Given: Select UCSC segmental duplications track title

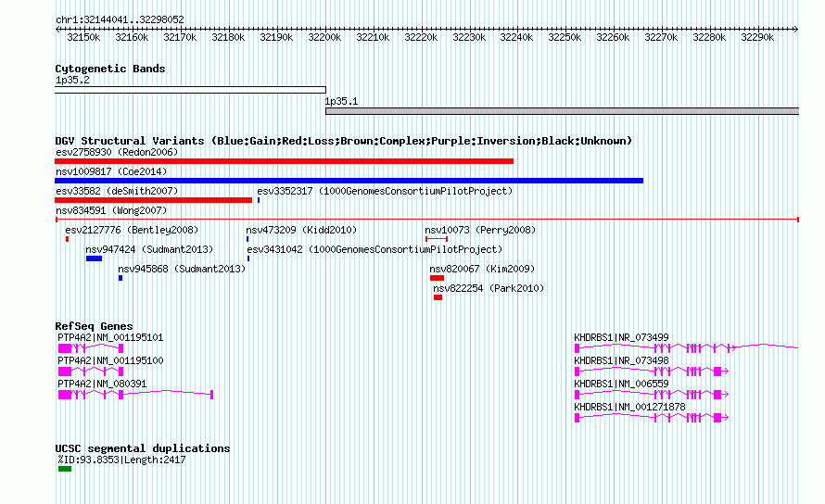Looking at the screenshot, I should coord(143,448).
